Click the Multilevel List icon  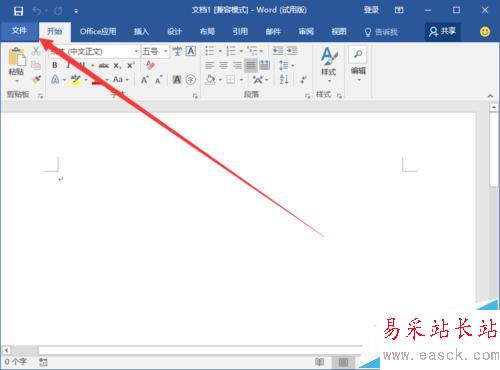click(253, 51)
